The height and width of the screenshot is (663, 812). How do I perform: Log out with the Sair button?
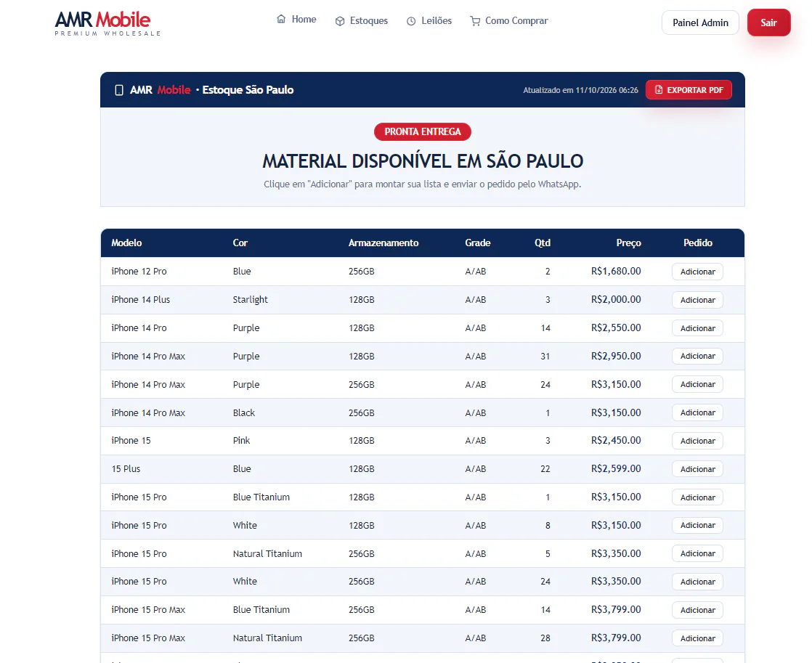point(768,23)
